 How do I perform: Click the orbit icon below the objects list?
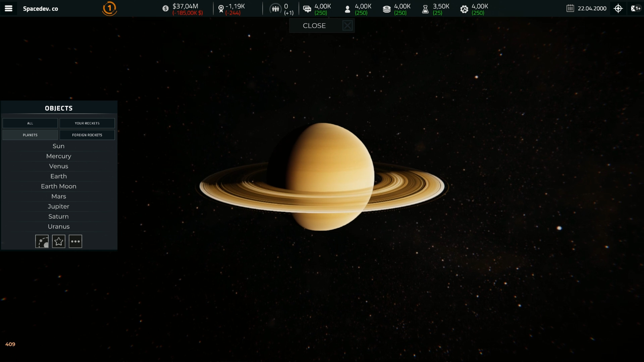[42, 241]
